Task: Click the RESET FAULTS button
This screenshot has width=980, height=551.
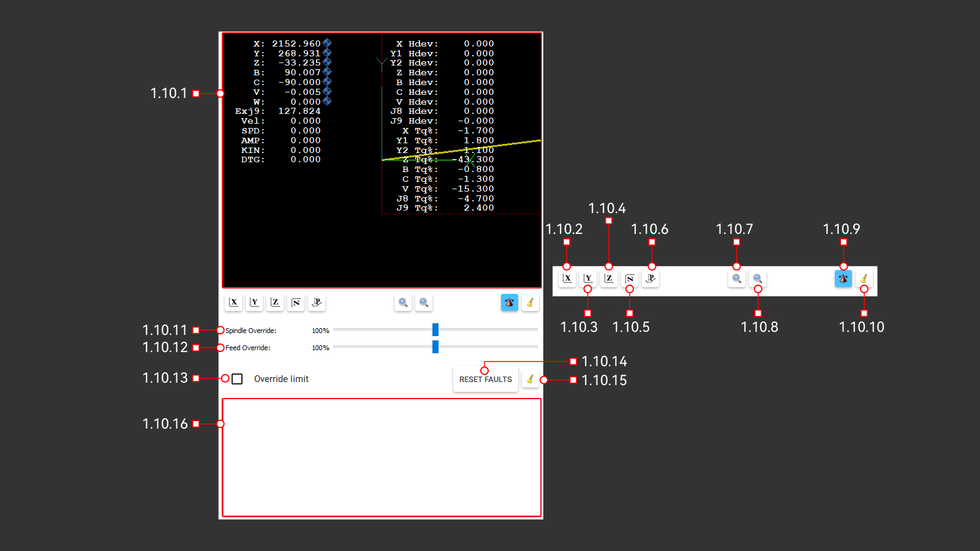Action: pyautogui.click(x=485, y=379)
